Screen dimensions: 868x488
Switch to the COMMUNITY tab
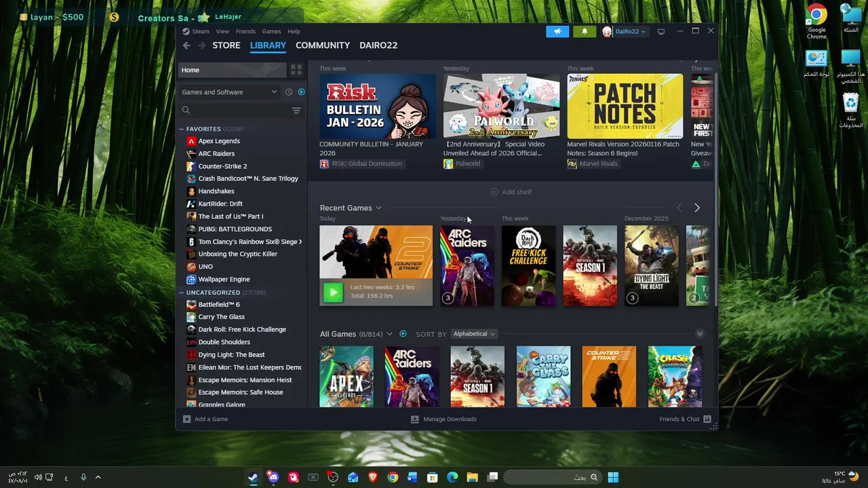[x=323, y=45]
